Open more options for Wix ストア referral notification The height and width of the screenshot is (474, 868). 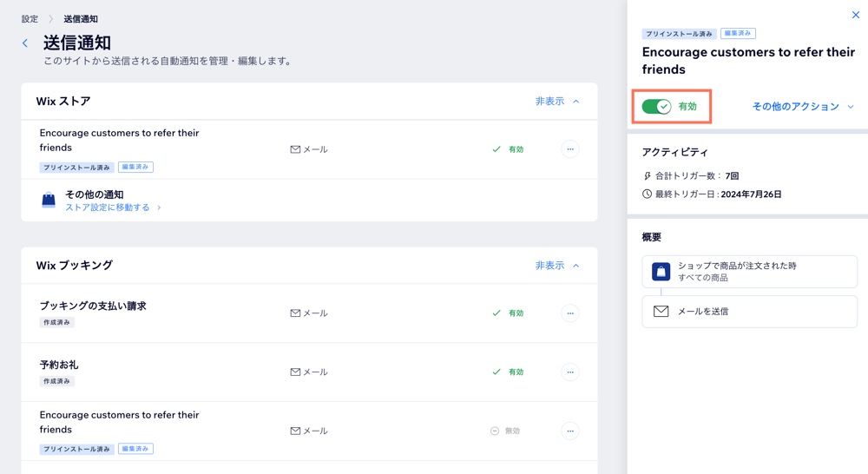click(x=570, y=149)
